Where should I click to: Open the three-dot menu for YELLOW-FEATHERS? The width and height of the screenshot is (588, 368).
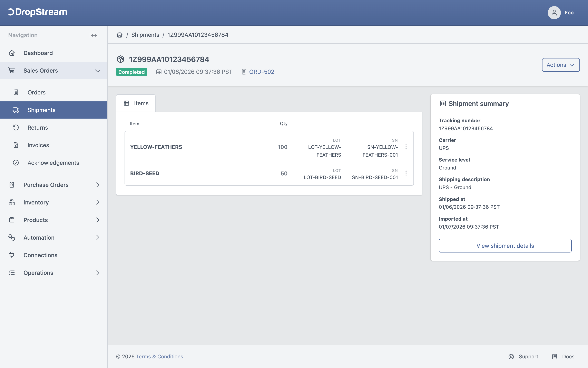point(406,147)
